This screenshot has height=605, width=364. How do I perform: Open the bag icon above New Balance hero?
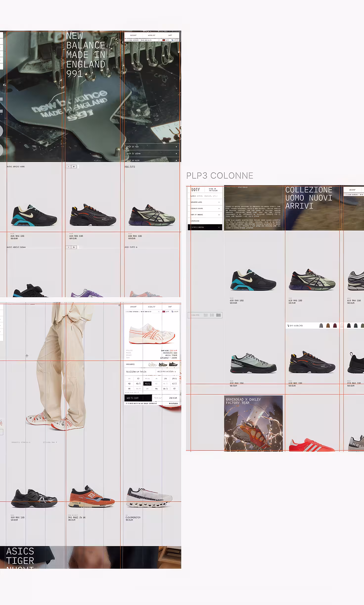[x=172, y=40]
